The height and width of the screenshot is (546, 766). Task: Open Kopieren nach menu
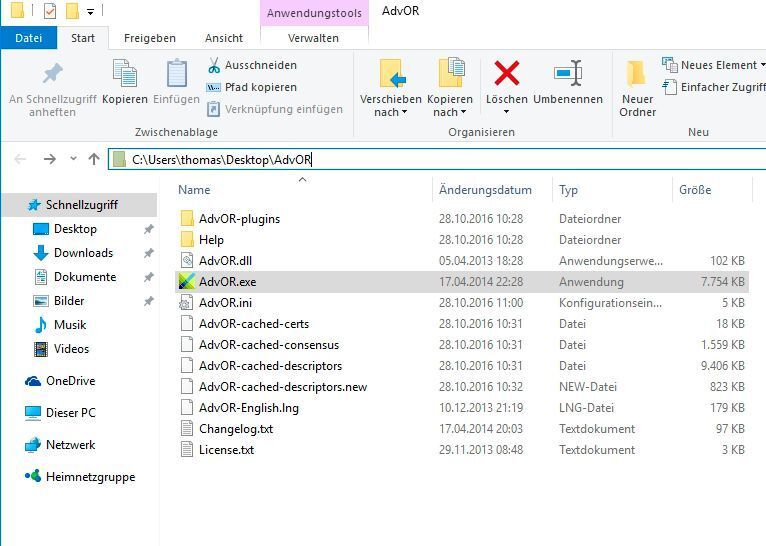tap(450, 88)
